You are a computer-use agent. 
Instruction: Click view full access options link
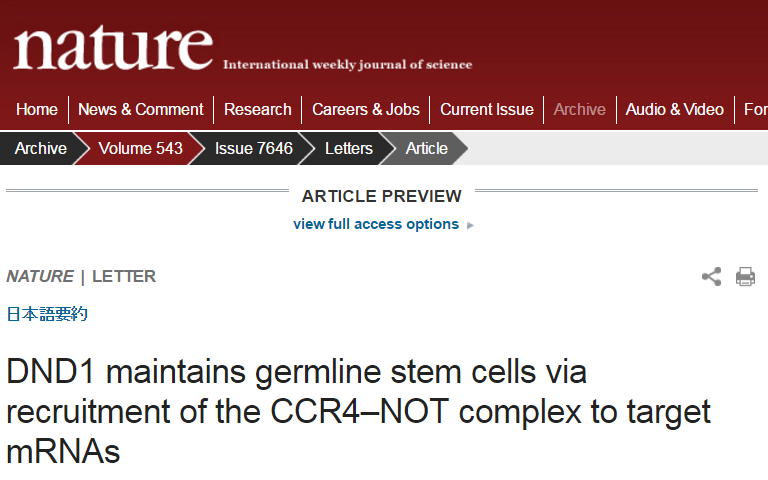tap(376, 224)
